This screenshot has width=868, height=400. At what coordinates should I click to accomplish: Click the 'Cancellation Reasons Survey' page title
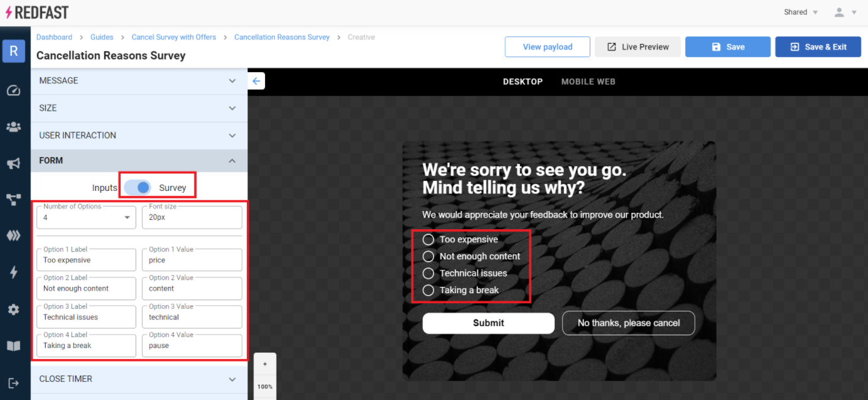(111, 55)
